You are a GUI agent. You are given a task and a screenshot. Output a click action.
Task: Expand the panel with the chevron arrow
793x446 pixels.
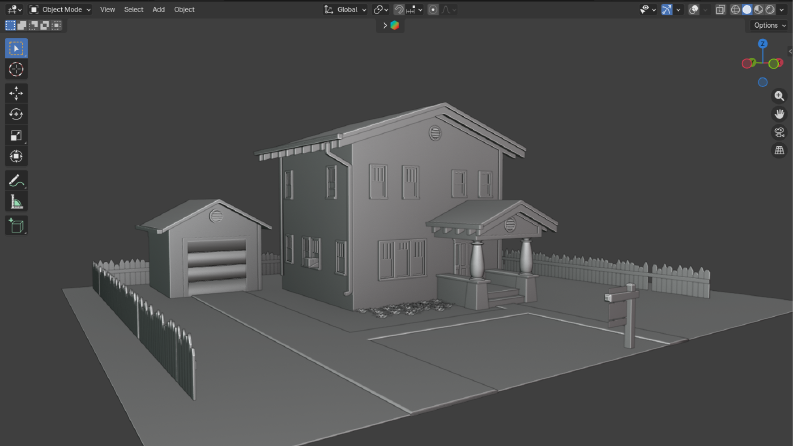385,25
